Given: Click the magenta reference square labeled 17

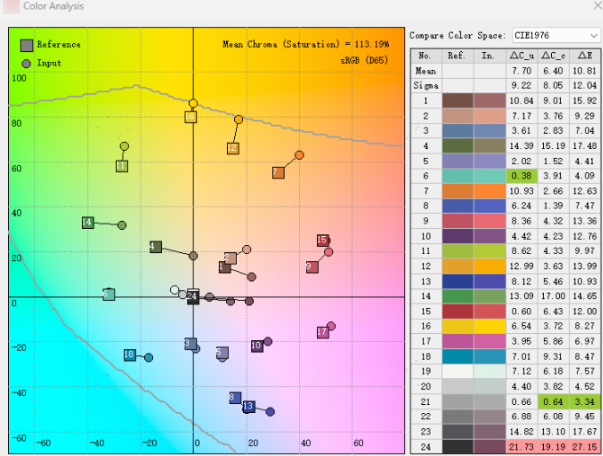Looking at the screenshot, I should coord(322,332).
